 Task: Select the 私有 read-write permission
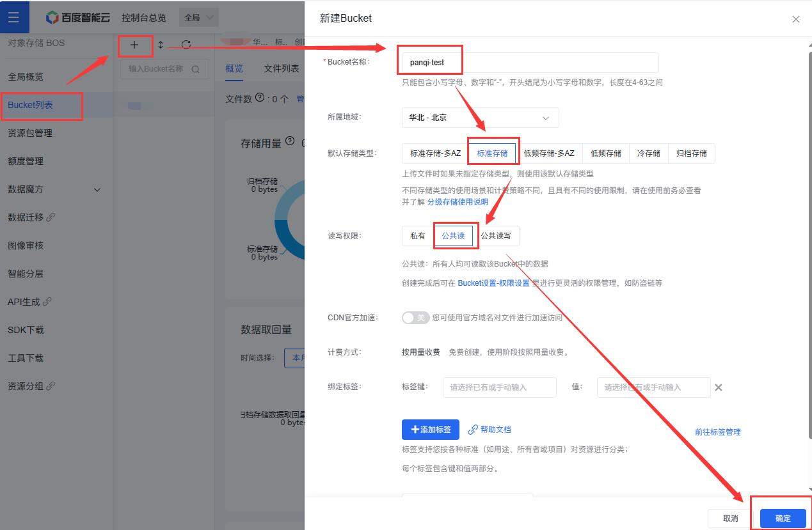[418, 236]
